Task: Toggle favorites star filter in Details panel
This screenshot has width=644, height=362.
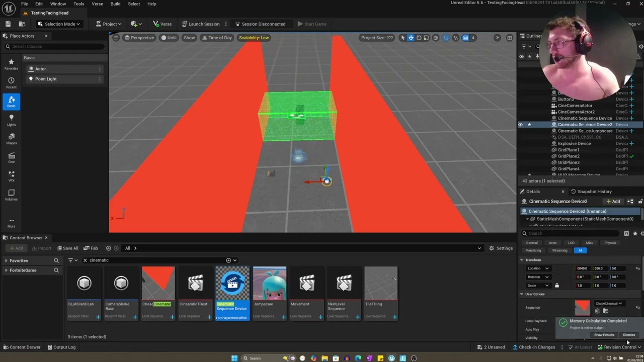Action: [x=635, y=233]
